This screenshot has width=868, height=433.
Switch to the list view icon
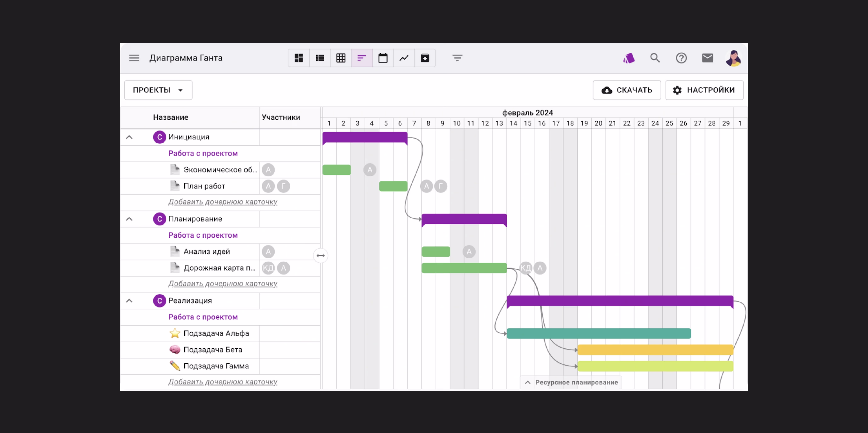(320, 58)
